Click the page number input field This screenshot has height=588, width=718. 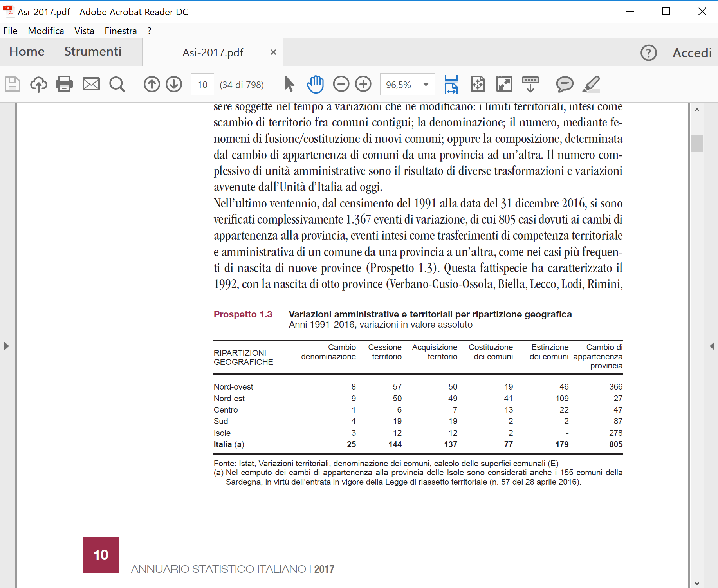(202, 85)
